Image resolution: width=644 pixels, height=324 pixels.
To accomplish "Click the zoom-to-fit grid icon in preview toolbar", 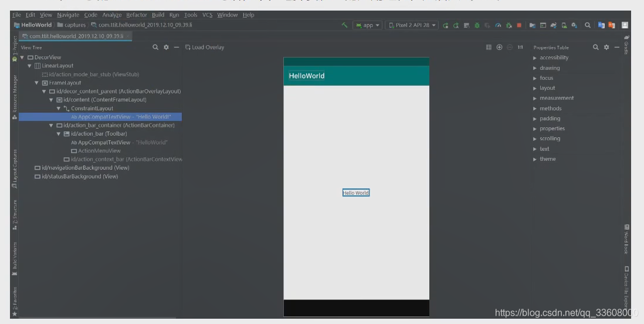I will (489, 48).
